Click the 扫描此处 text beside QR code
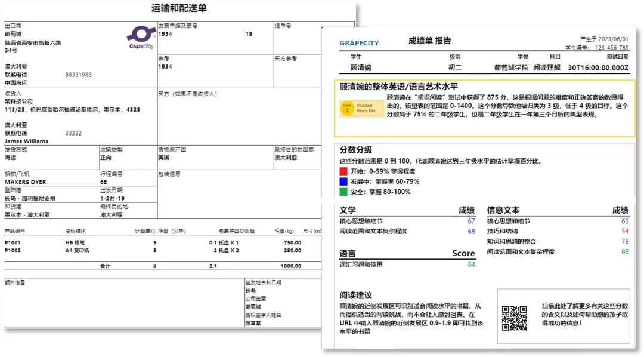Viewport: 644px width, 357px height. [585, 315]
